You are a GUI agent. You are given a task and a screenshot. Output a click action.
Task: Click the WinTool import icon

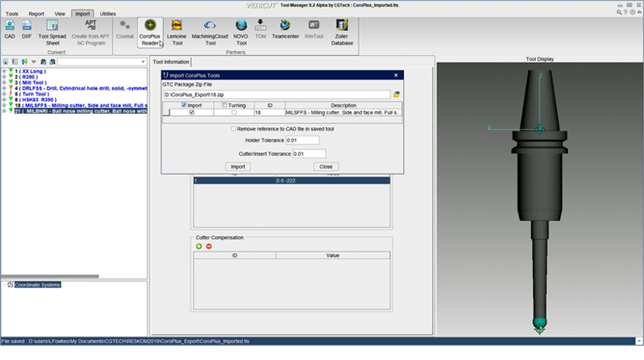[314, 29]
